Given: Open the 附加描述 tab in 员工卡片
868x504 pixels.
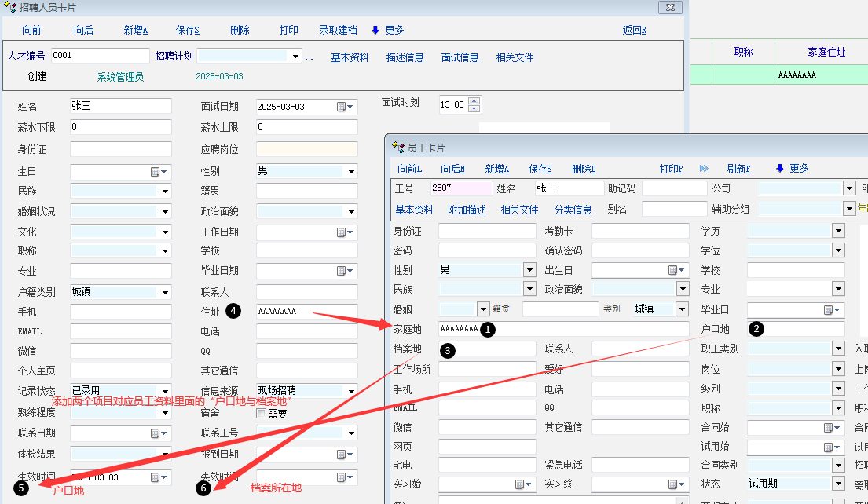Looking at the screenshot, I should [467, 210].
